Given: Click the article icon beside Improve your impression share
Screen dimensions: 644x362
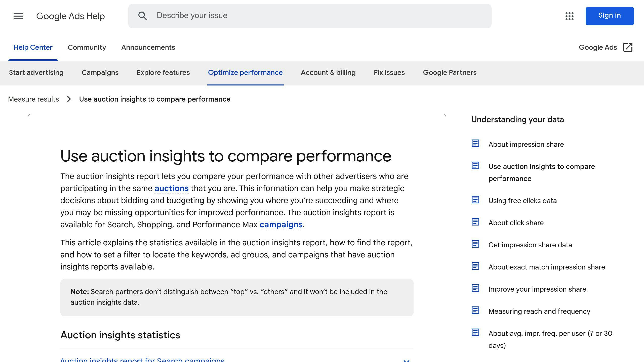Looking at the screenshot, I should click(x=475, y=288).
